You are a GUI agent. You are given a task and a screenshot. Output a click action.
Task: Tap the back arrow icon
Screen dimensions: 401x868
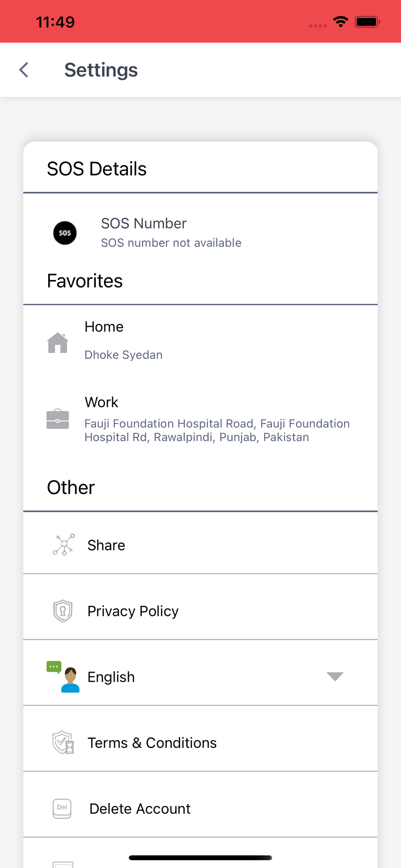click(24, 70)
